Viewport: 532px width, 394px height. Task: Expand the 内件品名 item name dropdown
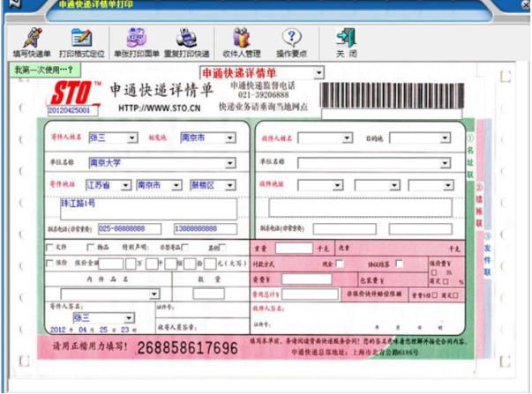coord(154,294)
